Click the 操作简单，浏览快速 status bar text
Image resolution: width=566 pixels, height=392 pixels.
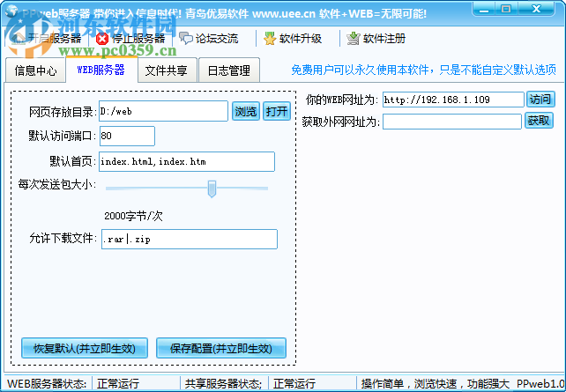click(x=435, y=383)
